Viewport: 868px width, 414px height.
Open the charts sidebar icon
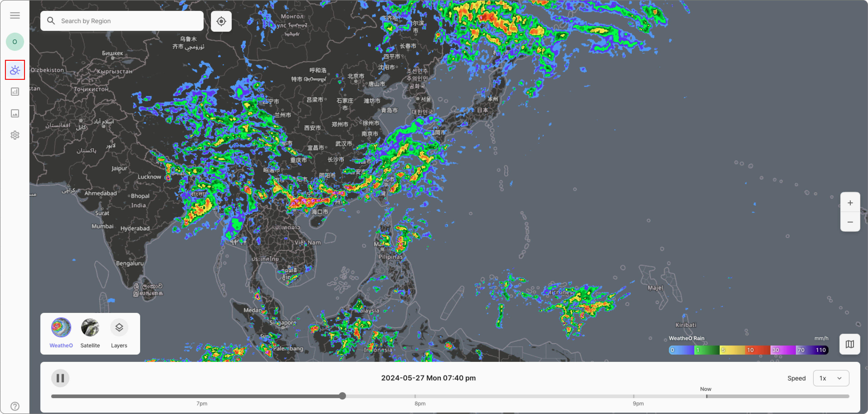coord(15,92)
